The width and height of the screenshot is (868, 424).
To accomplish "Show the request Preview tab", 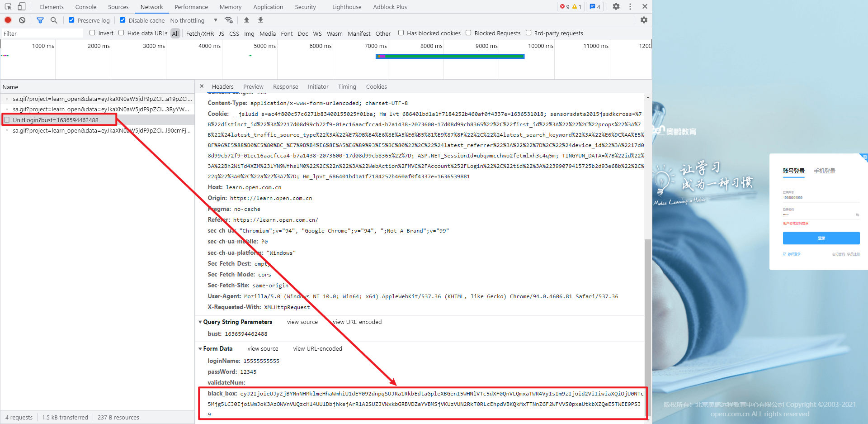I will pos(253,87).
